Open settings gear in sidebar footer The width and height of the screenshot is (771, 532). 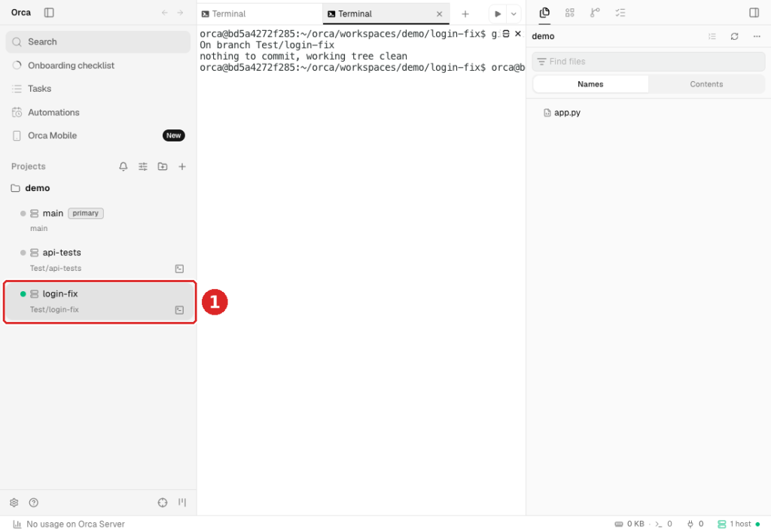pos(14,503)
